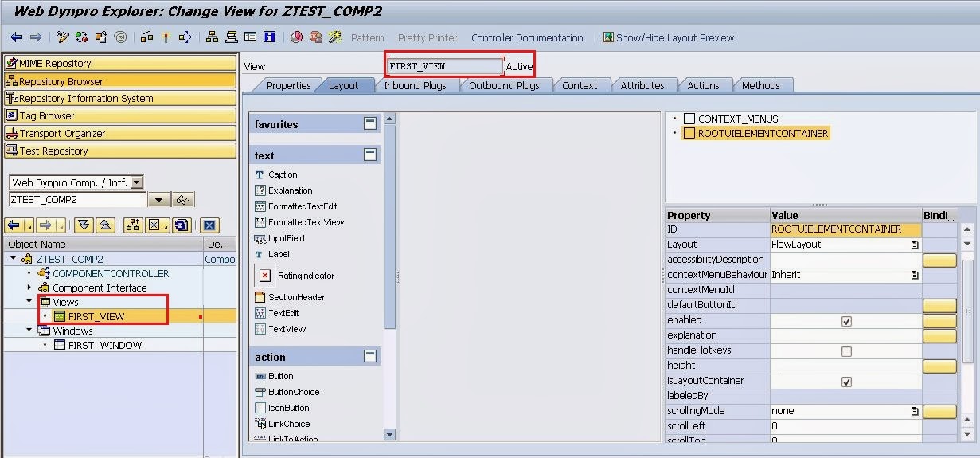Click the blue left navigation arrow above tree

(x=14, y=225)
